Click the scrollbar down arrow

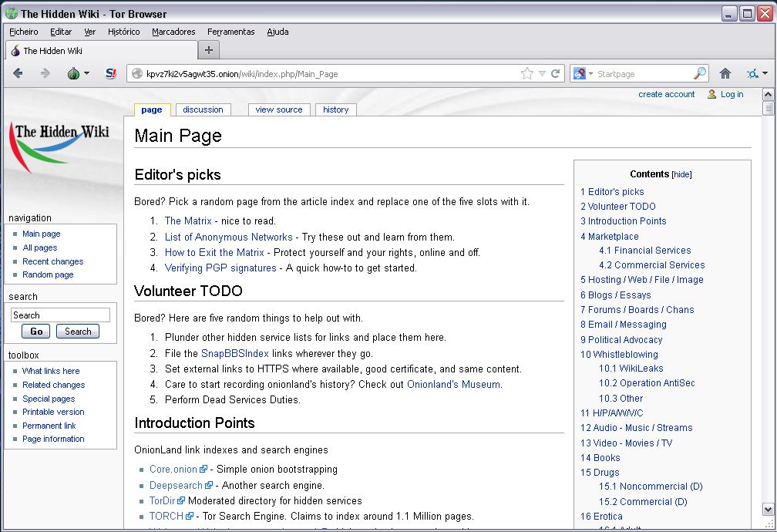pyautogui.click(x=768, y=510)
